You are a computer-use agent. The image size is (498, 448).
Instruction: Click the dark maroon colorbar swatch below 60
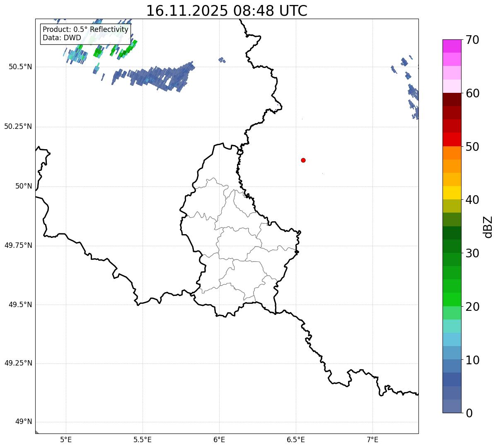tap(452, 99)
